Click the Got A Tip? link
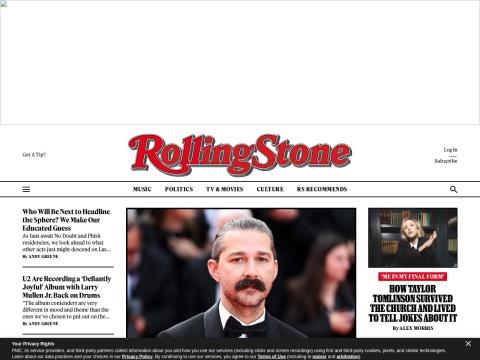The height and width of the screenshot is (360, 480). (34, 155)
